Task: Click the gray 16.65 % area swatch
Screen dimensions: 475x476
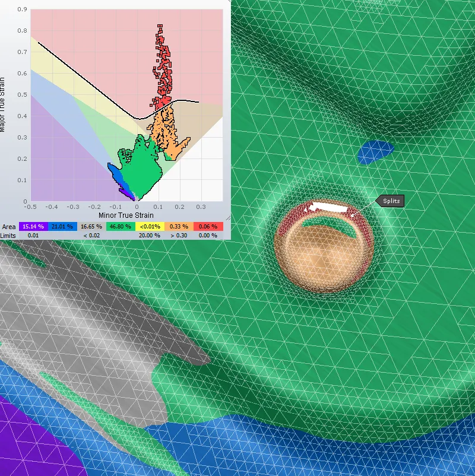Action: (91, 227)
